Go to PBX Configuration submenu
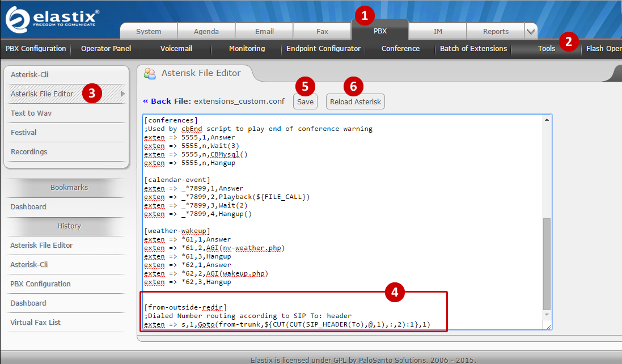This screenshot has width=622, height=364. pos(36,48)
